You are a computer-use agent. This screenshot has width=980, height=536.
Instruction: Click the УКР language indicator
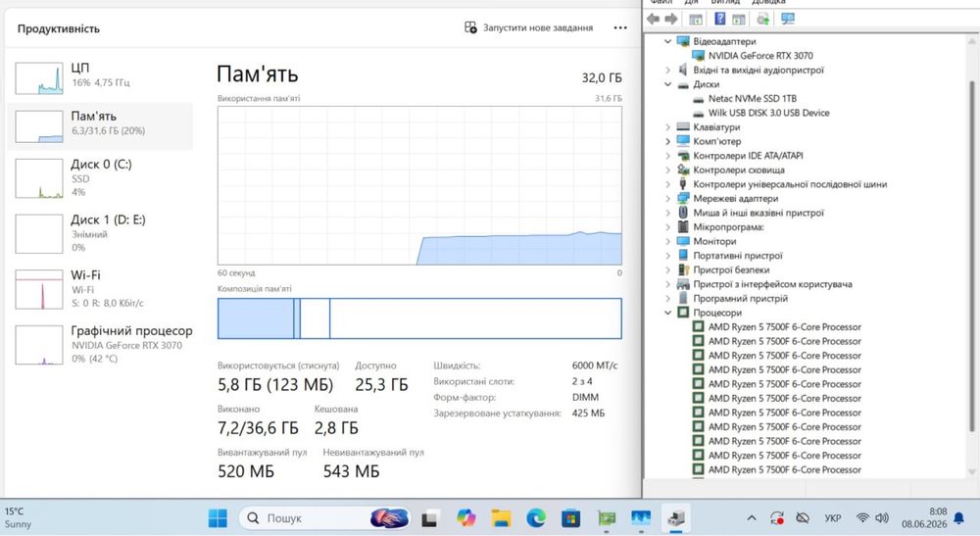coord(832,518)
